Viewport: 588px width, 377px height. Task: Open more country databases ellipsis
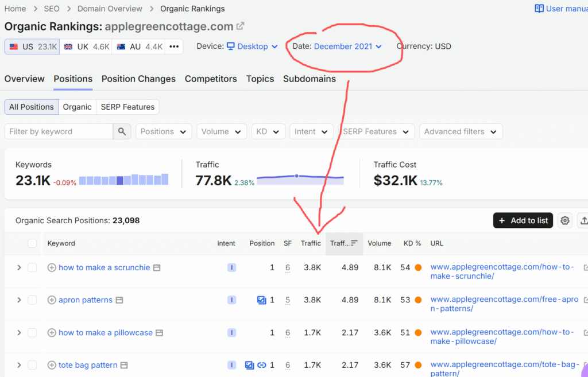pos(174,47)
